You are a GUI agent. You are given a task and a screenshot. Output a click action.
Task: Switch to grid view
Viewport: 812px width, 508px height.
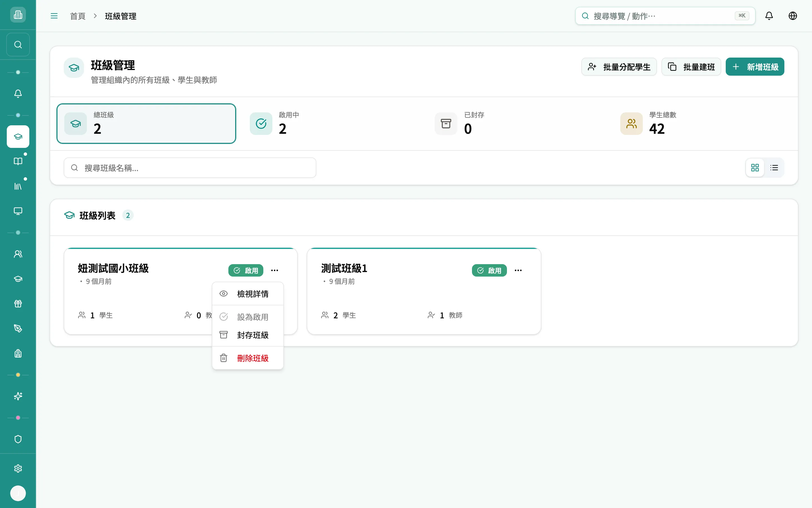[755, 168]
